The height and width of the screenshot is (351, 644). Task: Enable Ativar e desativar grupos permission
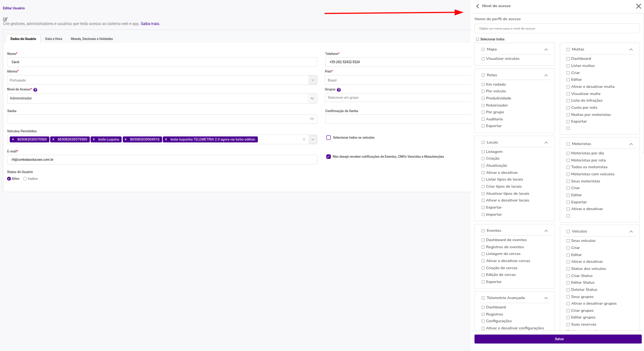568,304
